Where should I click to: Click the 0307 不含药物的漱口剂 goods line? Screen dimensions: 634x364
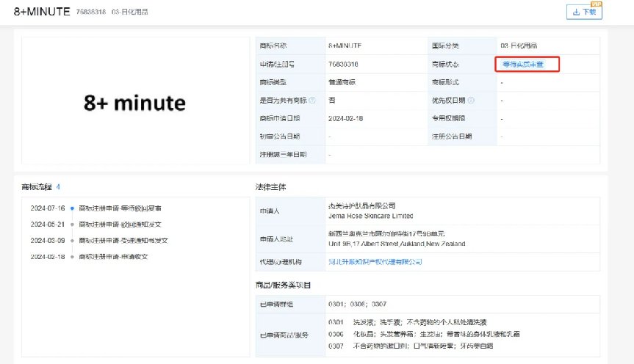pos(411,346)
